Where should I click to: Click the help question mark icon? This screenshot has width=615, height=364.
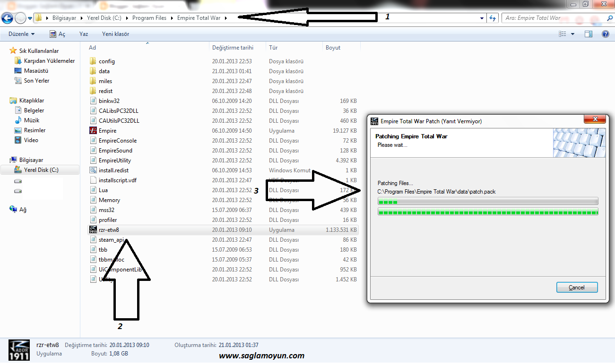[605, 34]
